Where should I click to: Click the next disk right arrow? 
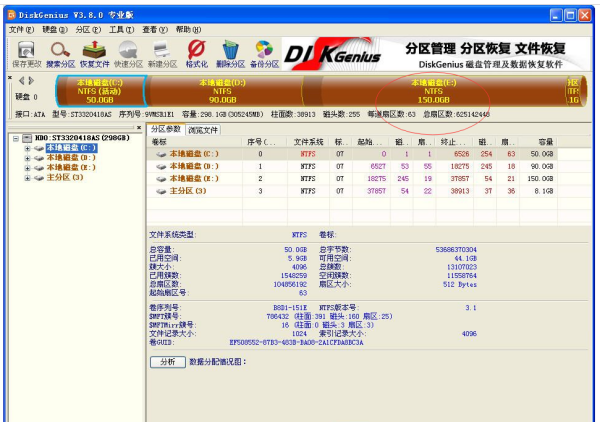[31, 80]
